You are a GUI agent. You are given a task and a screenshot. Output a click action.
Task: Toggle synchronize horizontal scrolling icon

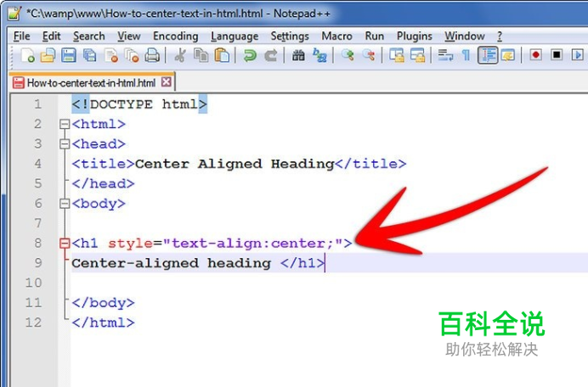[x=418, y=56]
